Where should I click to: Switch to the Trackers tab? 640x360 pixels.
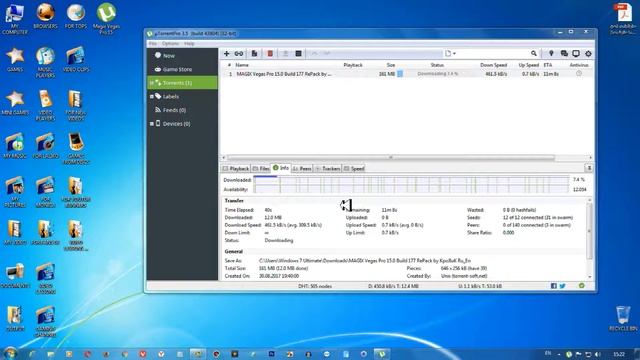pyautogui.click(x=328, y=169)
